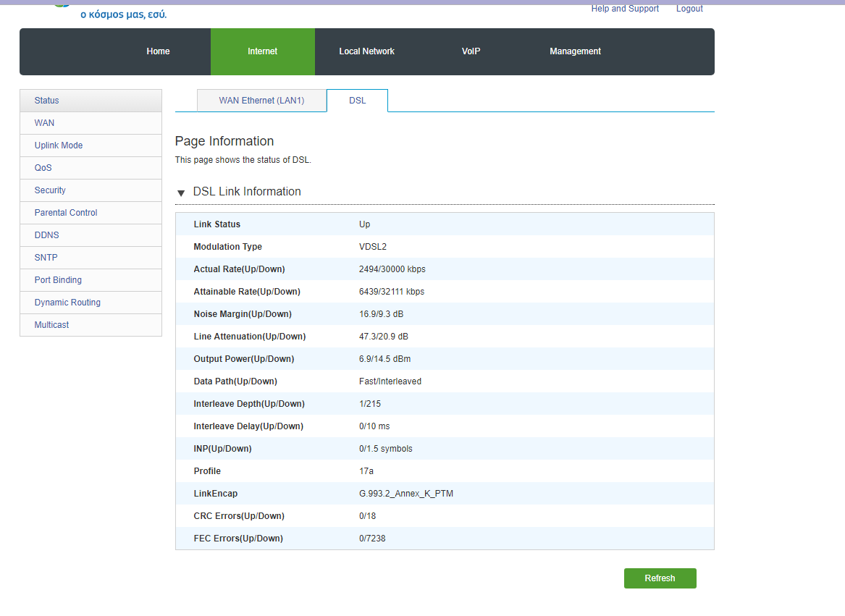Open Dynamic Routing page
The width and height of the screenshot is (845, 616).
[67, 303]
